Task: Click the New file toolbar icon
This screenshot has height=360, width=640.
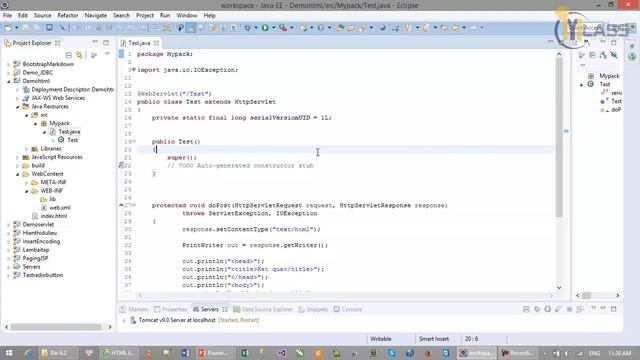Action: tap(8, 28)
